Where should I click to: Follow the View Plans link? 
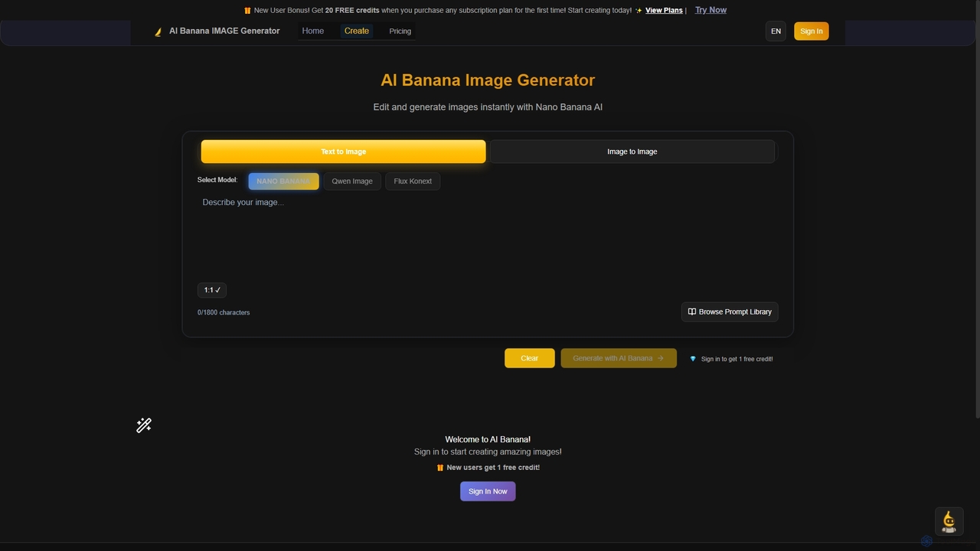pos(664,11)
